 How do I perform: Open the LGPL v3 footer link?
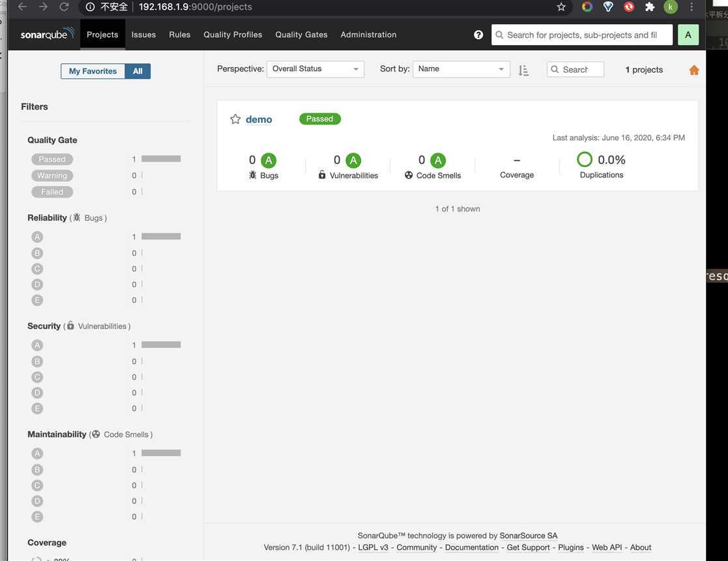(373, 547)
